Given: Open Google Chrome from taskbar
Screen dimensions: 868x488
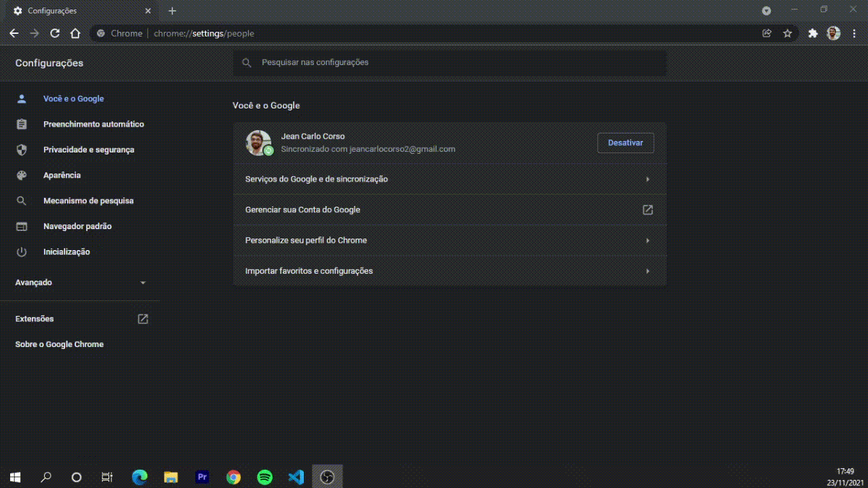Looking at the screenshot, I should coord(233,477).
